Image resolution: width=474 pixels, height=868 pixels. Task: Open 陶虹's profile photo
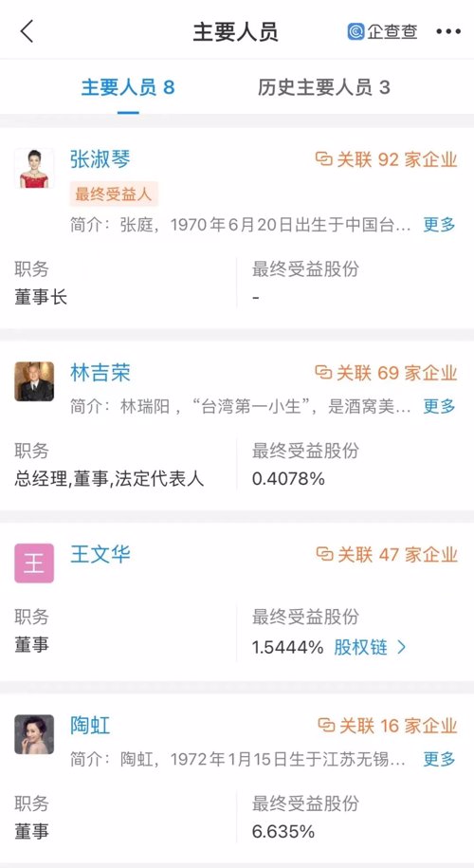point(34,734)
